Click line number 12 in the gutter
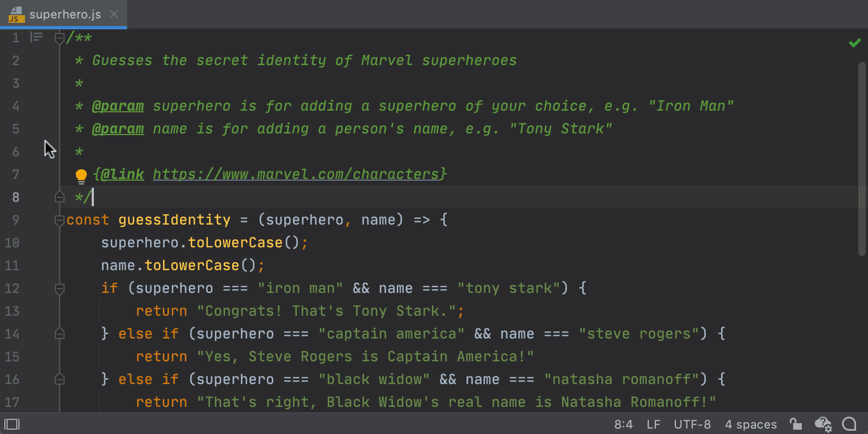The image size is (868, 434). tap(12, 288)
